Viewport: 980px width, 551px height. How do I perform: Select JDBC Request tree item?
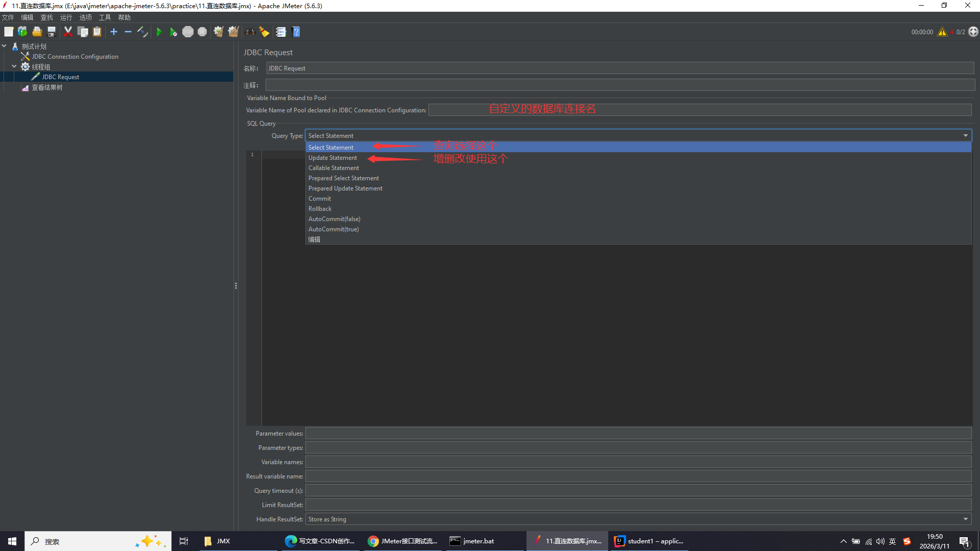[x=60, y=77]
